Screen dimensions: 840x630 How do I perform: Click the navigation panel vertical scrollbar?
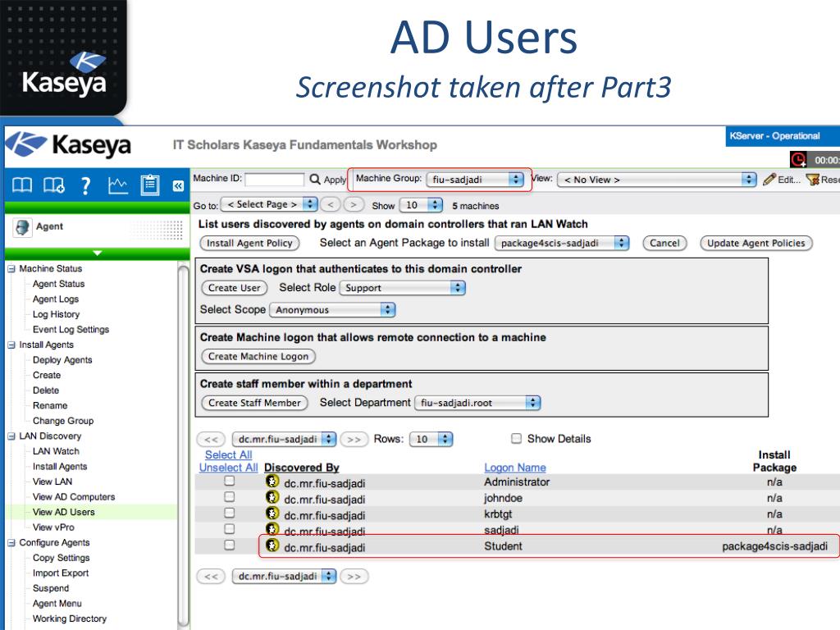point(183,445)
